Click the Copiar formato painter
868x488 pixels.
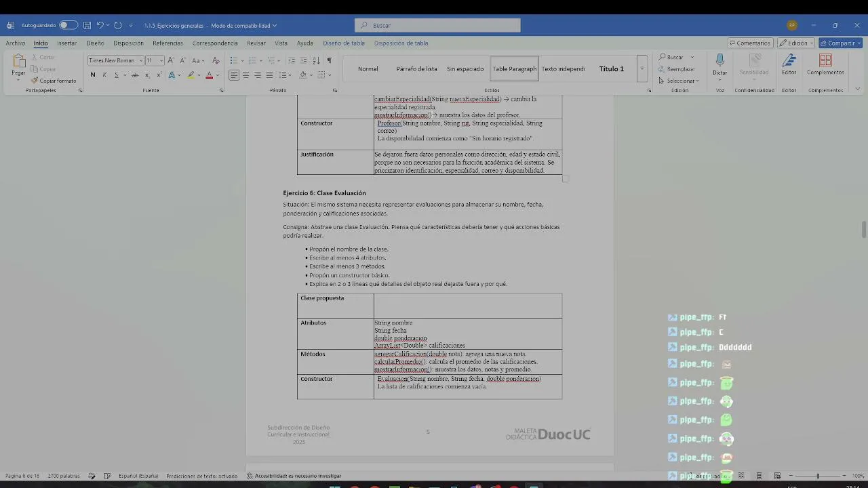tap(54, 81)
